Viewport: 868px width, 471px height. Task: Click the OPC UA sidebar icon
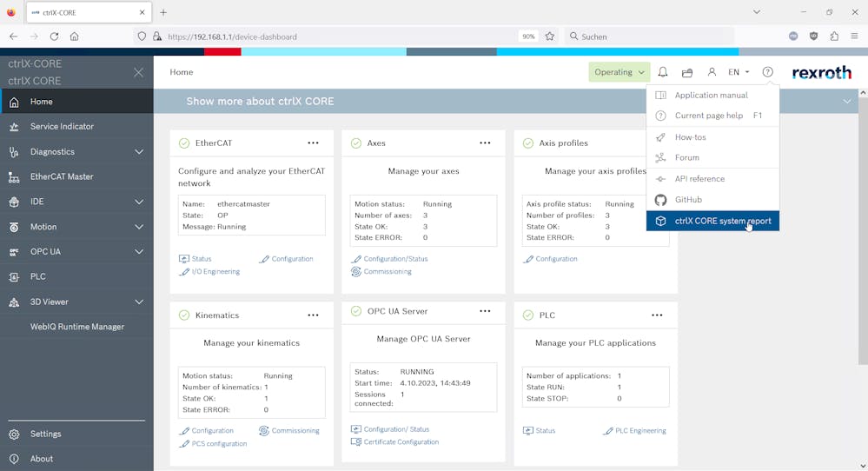coord(15,252)
